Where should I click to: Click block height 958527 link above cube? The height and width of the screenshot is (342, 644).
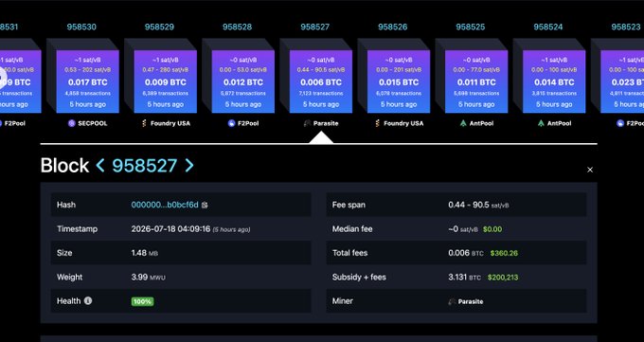[x=315, y=27]
